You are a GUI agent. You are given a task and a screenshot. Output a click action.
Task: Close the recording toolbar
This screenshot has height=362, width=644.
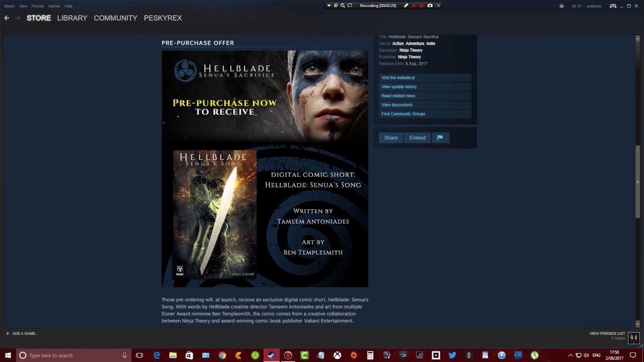[438, 6]
